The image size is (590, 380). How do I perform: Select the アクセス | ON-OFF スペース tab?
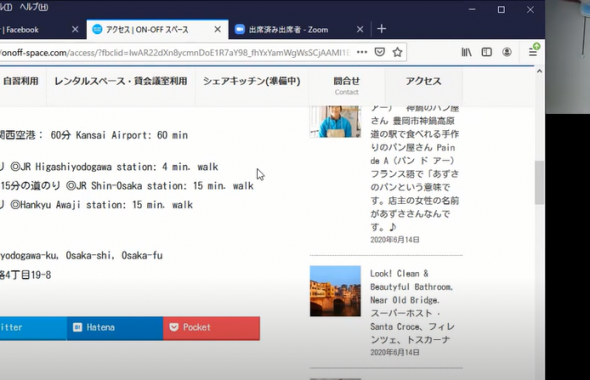coord(157,29)
